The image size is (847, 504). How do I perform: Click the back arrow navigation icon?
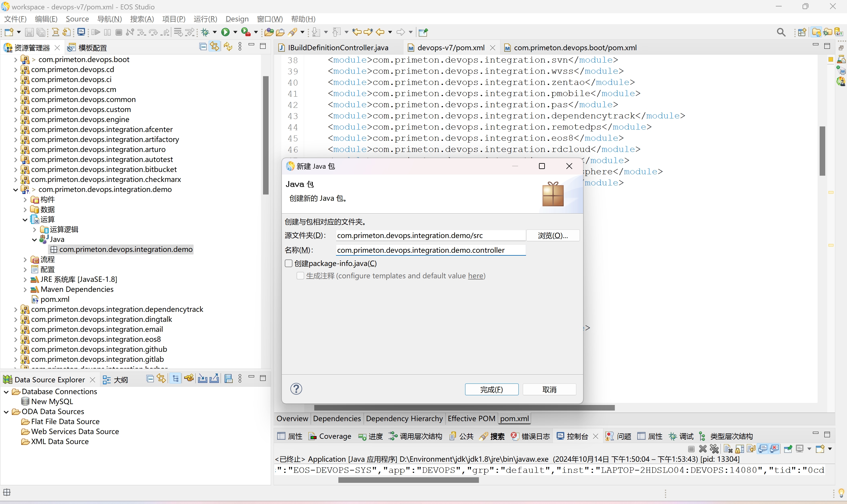380,32
